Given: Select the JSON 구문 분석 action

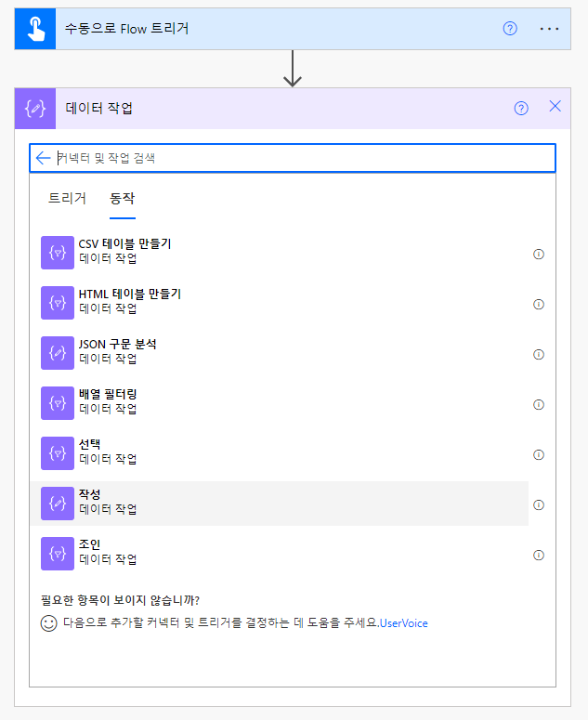Looking at the screenshot, I should 280,353.
